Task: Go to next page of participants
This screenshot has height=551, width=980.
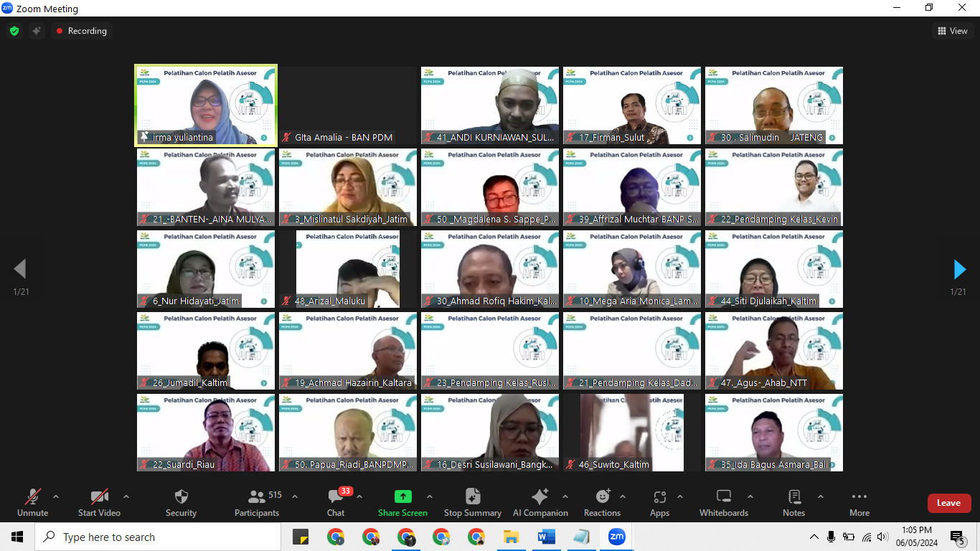Action: click(959, 270)
